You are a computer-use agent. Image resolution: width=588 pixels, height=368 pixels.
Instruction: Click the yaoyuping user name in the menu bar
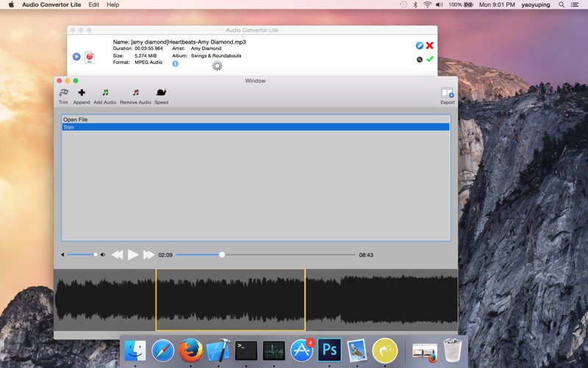click(536, 4)
